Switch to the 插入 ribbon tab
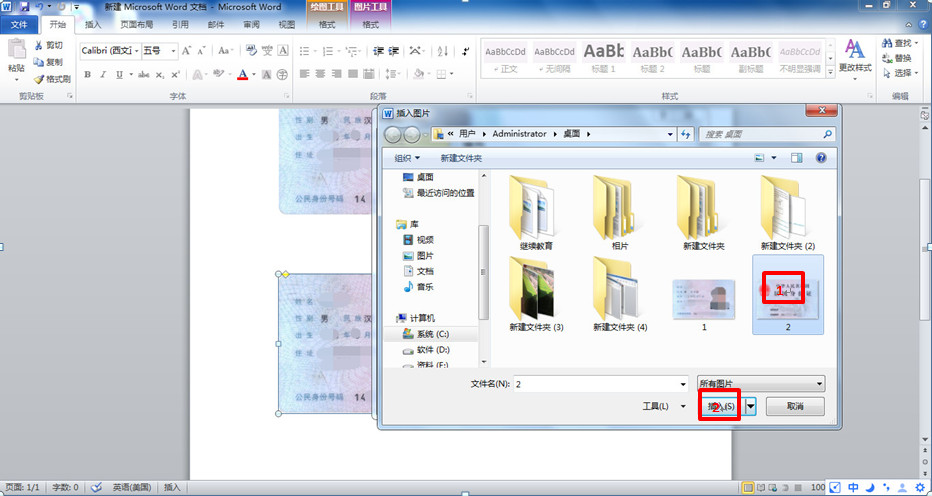The image size is (932, 496). [93, 25]
